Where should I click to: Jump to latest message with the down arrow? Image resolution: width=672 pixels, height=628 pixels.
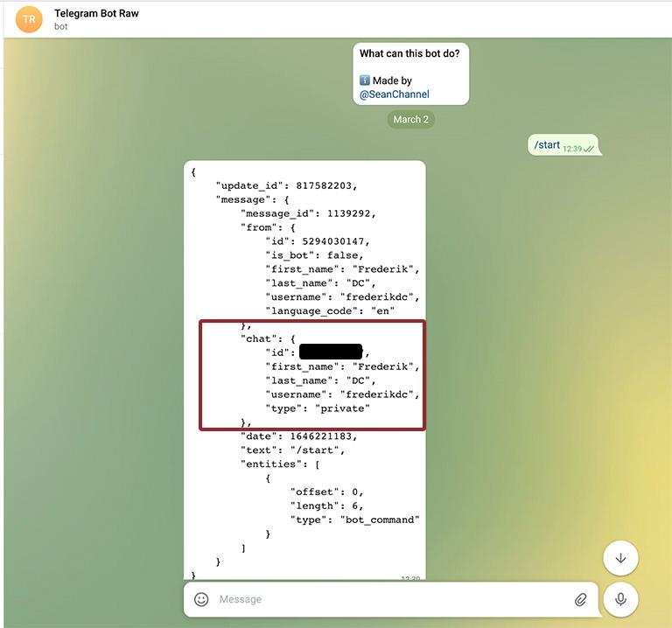point(620,558)
